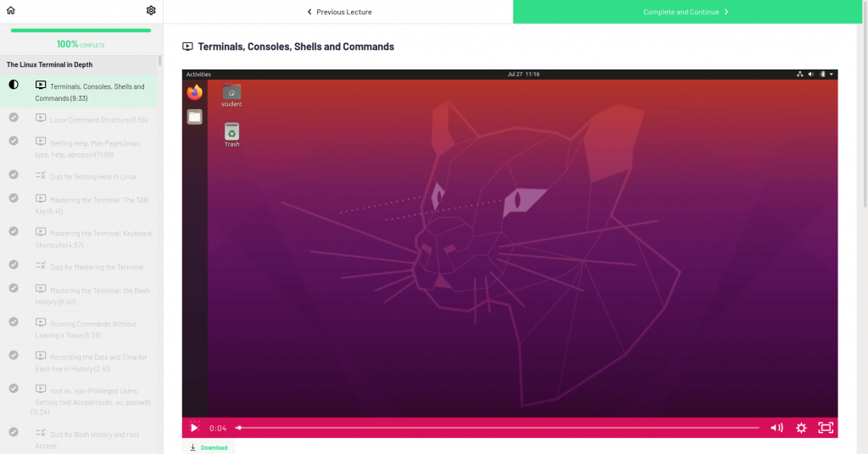
Task: Click video icon next to lecture title heading
Action: [187, 47]
